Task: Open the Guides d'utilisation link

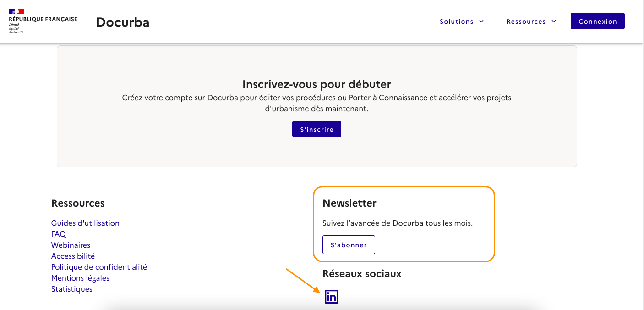Action: click(85, 223)
